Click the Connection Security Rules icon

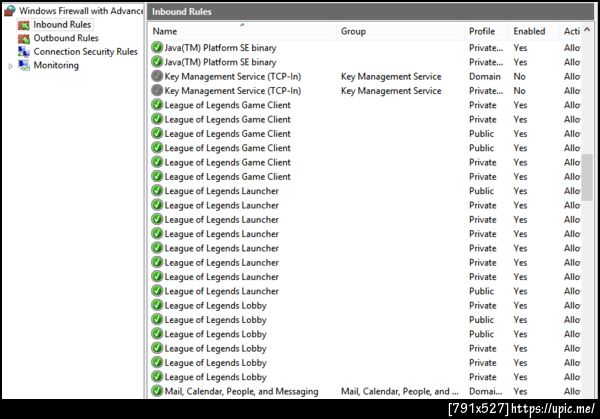[24, 52]
